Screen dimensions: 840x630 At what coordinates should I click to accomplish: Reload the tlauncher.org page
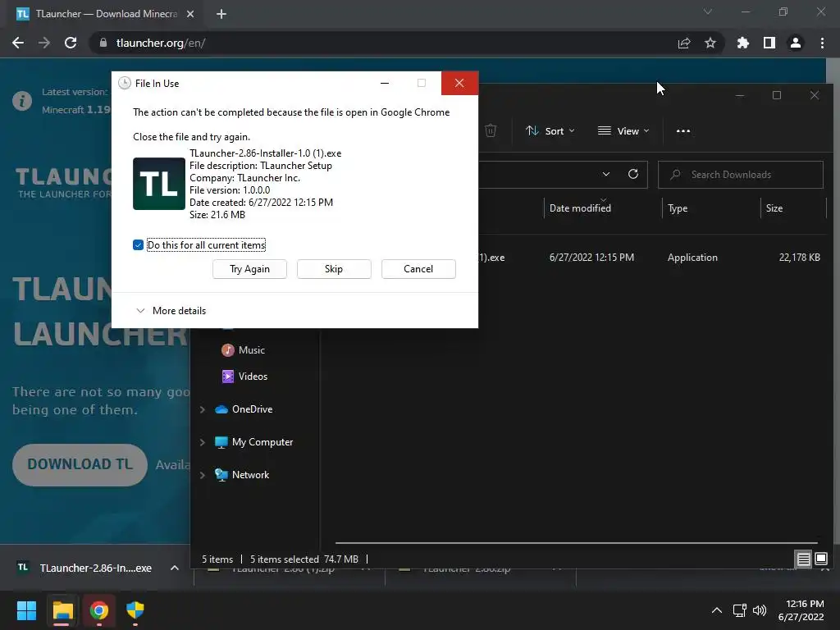click(x=71, y=43)
